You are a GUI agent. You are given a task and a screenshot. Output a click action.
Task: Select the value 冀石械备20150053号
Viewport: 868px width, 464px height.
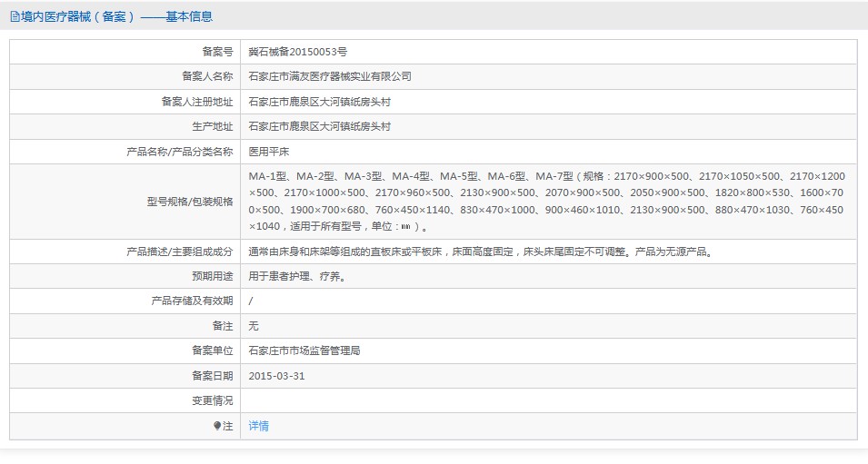pyautogui.click(x=298, y=52)
